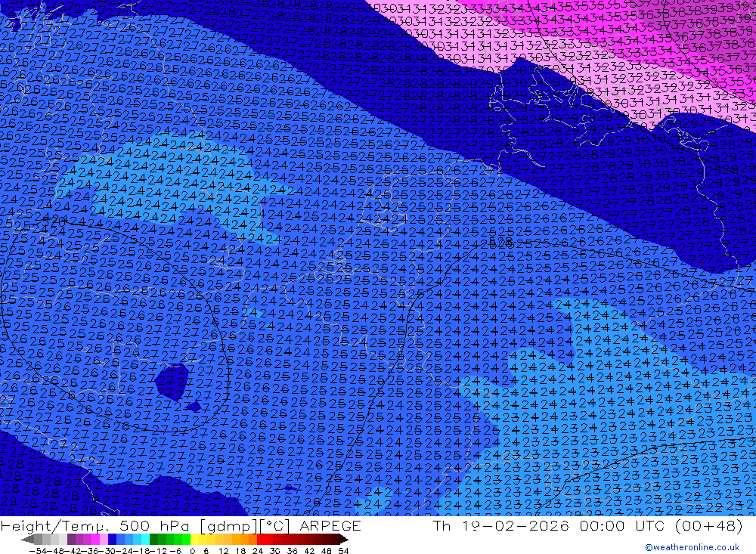The image size is (756, 554).
Task: Click the ARPEGE model name in the title
Action: (330, 525)
